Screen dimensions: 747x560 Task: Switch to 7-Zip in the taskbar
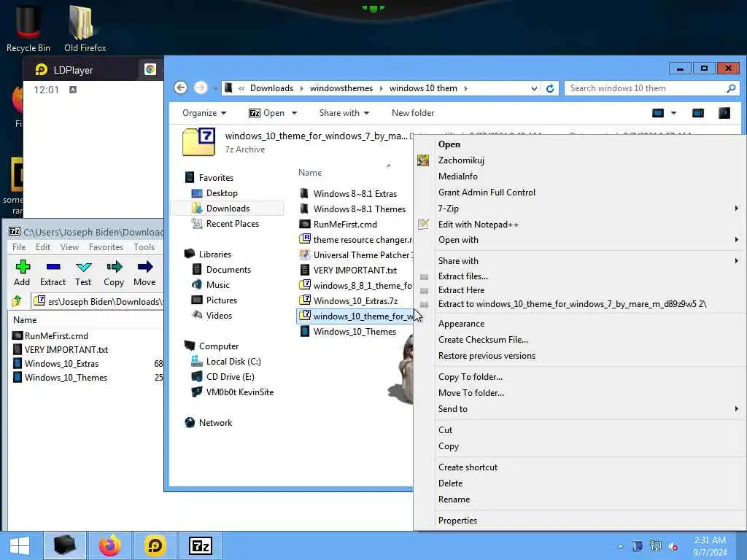point(200,545)
